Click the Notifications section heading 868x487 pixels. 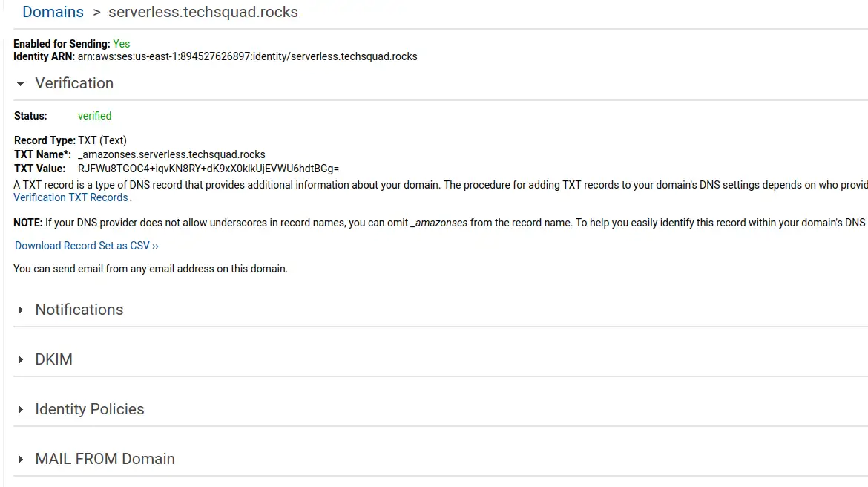pos(79,310)
